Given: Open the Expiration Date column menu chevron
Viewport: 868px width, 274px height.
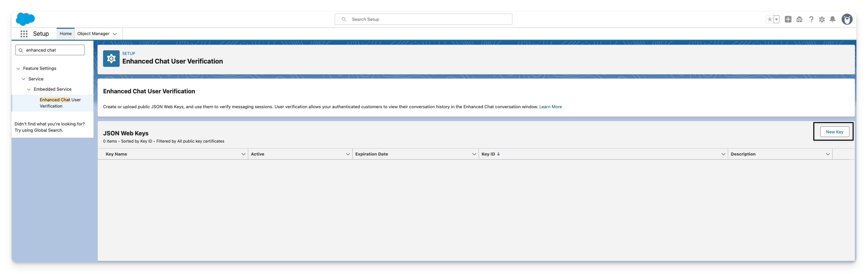Looking at the screenshot, I should pos(474,154).
